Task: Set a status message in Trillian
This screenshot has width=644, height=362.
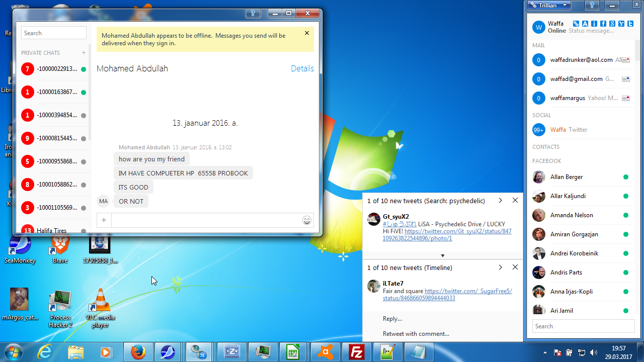Action: pos(591,31)
